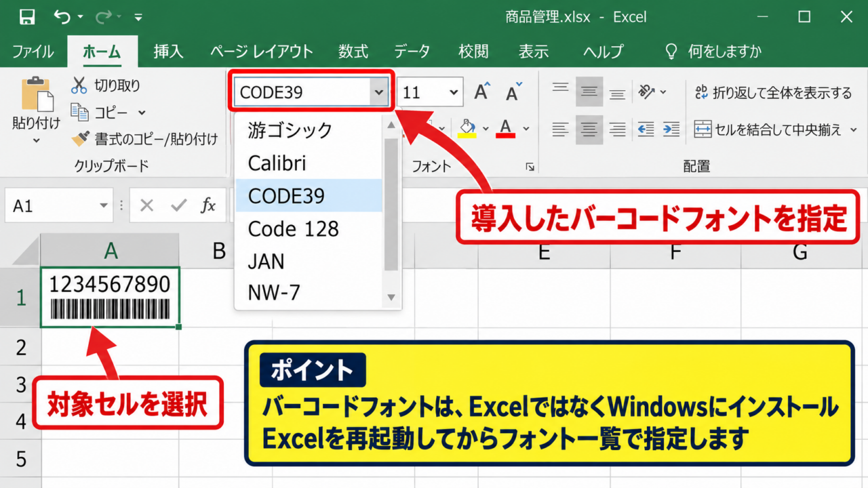Click the Save icon in title bar
Image resolution: width=868 pixels, height=488 pixels.
tap(27, 16)
